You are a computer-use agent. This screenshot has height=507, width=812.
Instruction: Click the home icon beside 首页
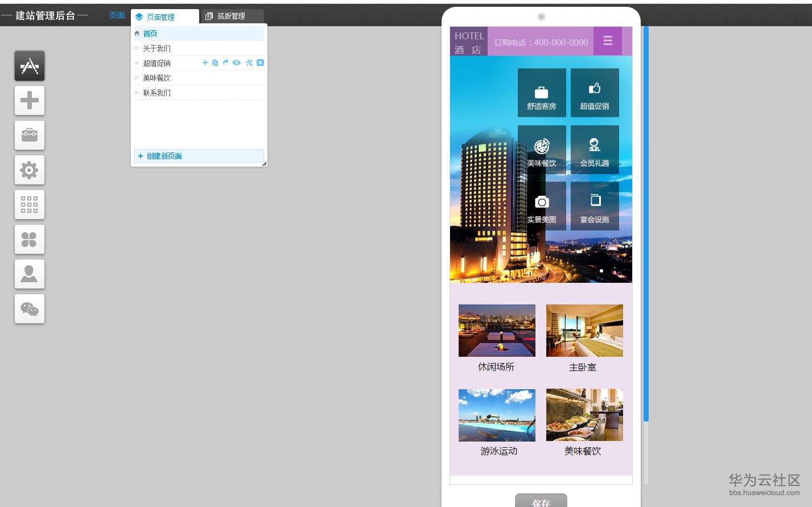point(137,34)
